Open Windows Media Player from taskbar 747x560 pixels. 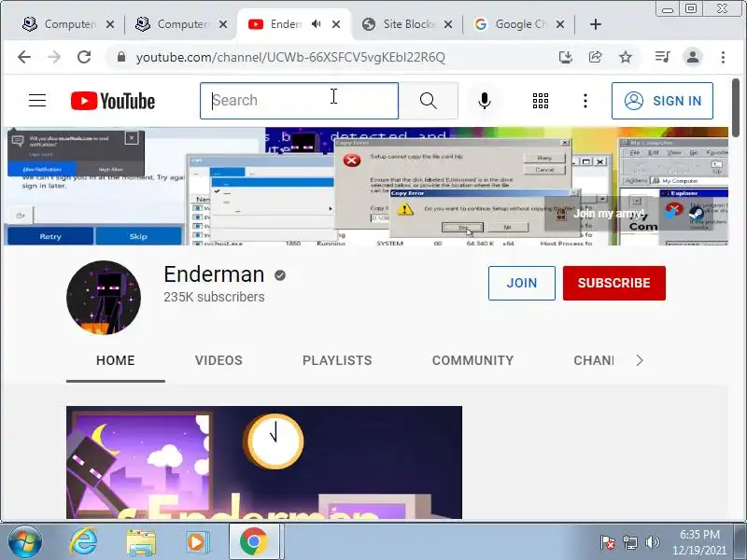pyautogui.click(x=197, y=542)
